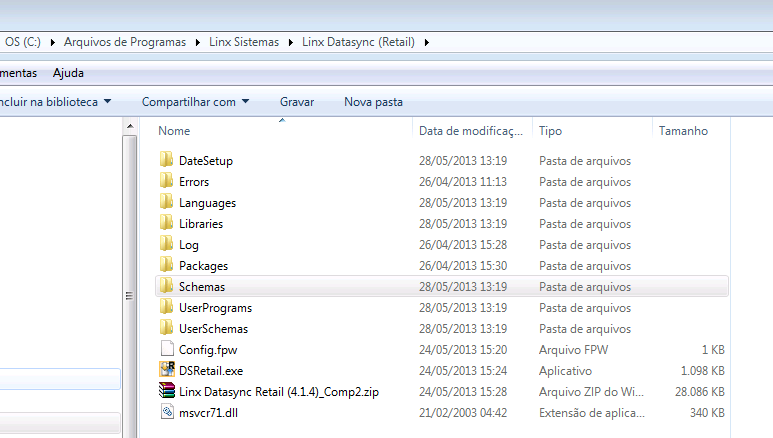Screen dimensions: 773x438
Task: Click the 1.098 KB size value
Action: (x=703, y=371)
